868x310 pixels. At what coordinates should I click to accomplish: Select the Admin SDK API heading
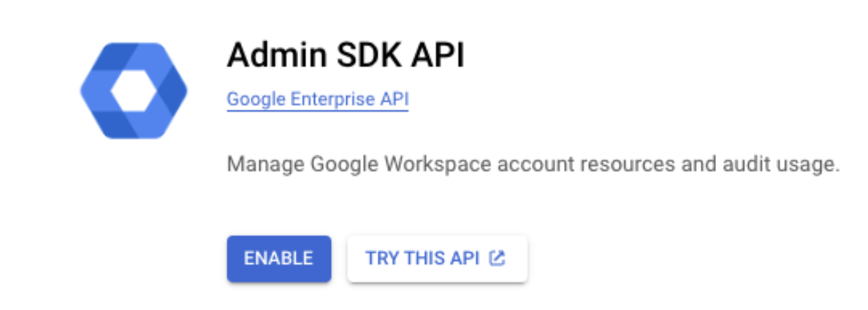pyautogui.click(x=346, y=56)
